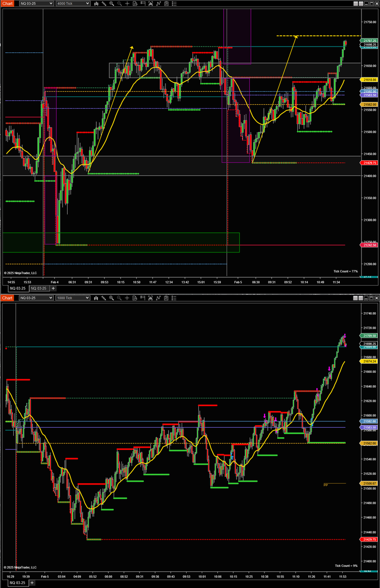Open the 1000 Tick interval dropdown
Screen dimensions: 380x588
tap(73, 298)
